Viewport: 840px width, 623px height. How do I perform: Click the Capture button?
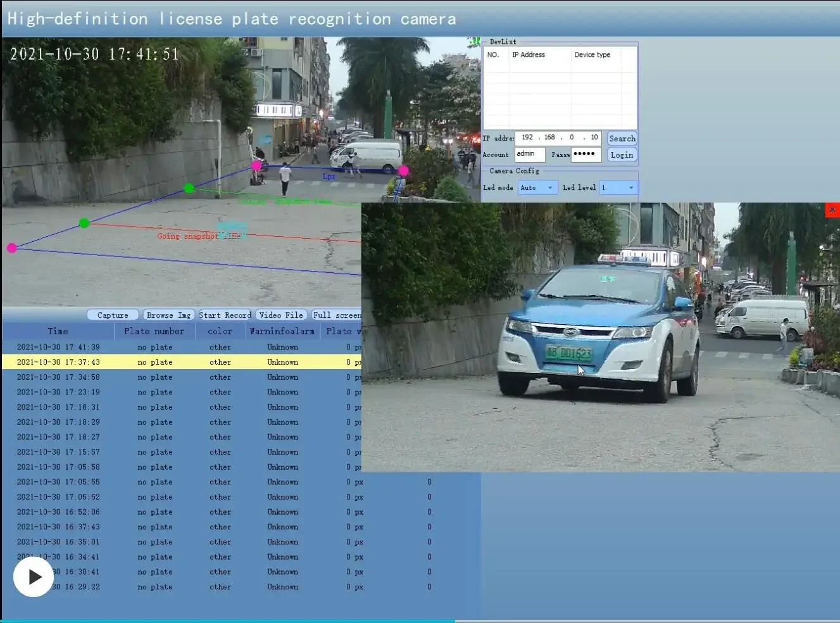tap(113, 315)
